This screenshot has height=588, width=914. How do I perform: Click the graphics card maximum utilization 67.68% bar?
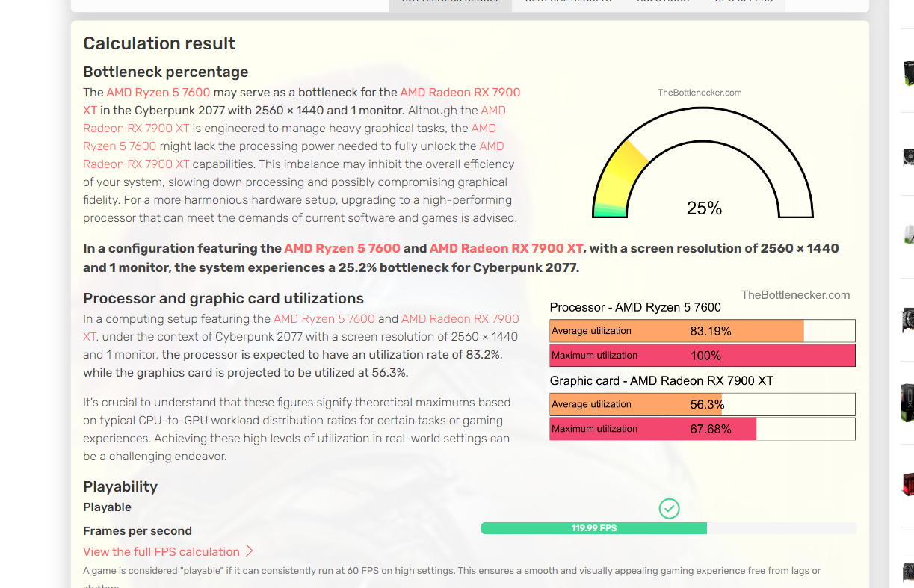703,429
